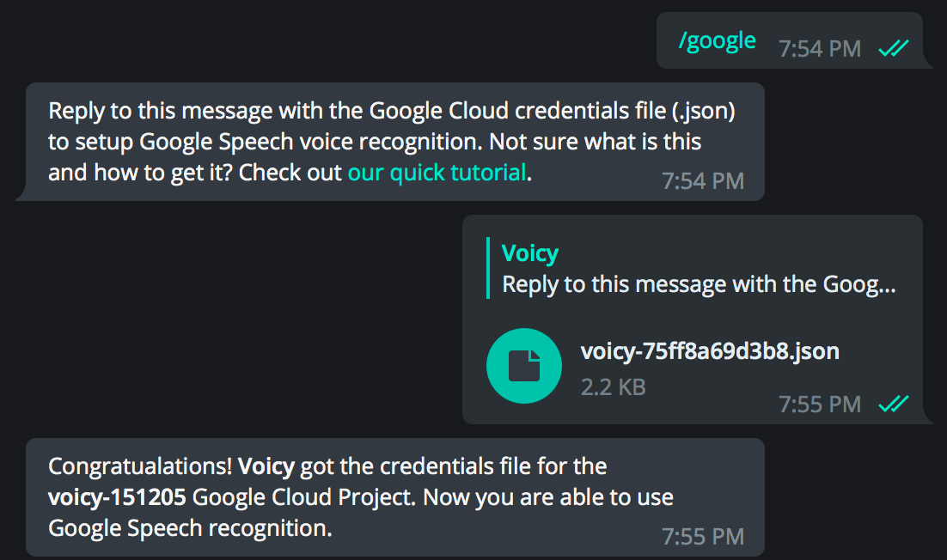Click the bold Voicy word in Congratulations message
This screenshot has width=947, height=560.
[x=266, y=466]
